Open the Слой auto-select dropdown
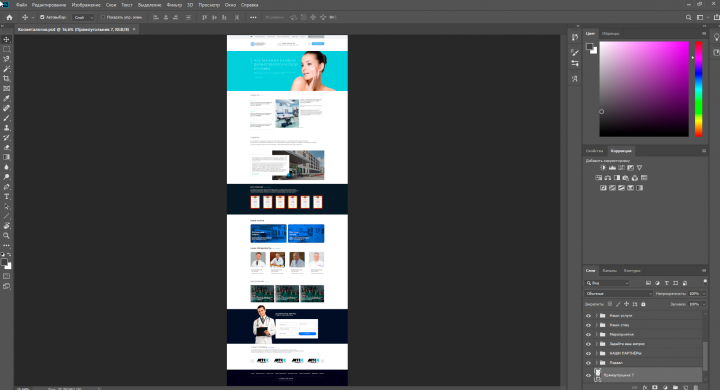The width and height of the screenshot is (720, 390). coord(84,17)
